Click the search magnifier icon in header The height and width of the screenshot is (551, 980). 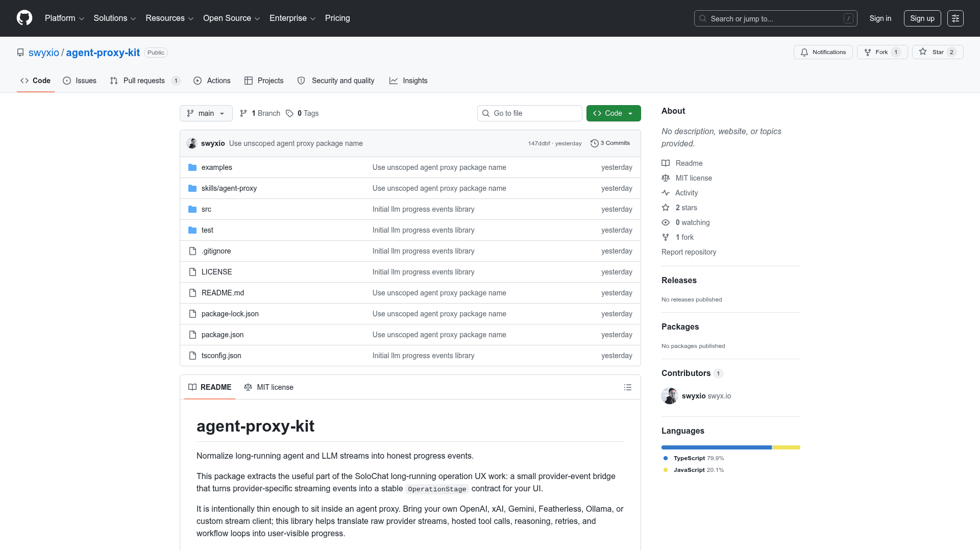[x=703, y=18]
